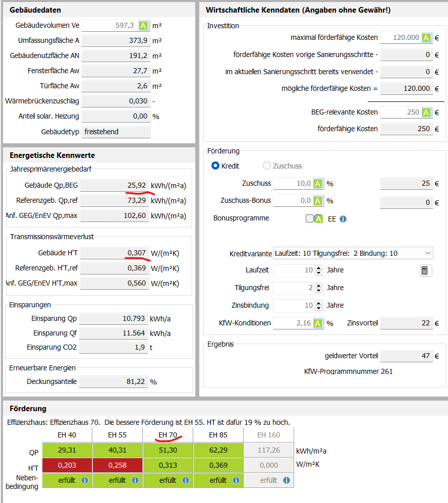Toggle the automatic icon for Zuschuss-Bonus
The image size is (448, 503).
click(x=317, y=201)
